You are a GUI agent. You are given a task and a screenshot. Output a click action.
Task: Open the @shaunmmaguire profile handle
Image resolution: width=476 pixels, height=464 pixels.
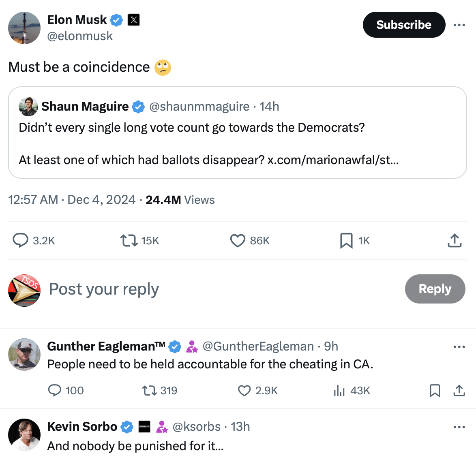pyautogui.click(x=199, y=107)
